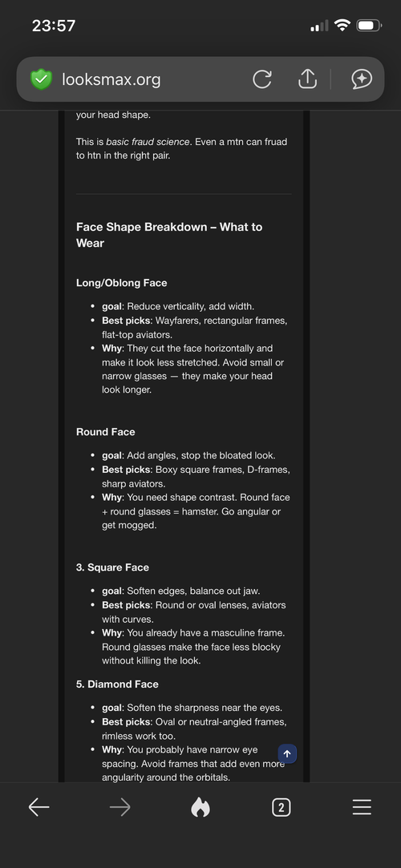Screen dimensions: 401x868
Task: Tap the Round Face section heading
Action: click(105, 432)
